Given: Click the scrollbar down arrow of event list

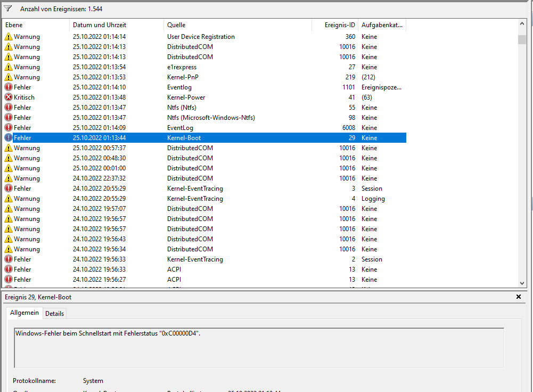Looking at the screenshot, I should click(522, 283).
